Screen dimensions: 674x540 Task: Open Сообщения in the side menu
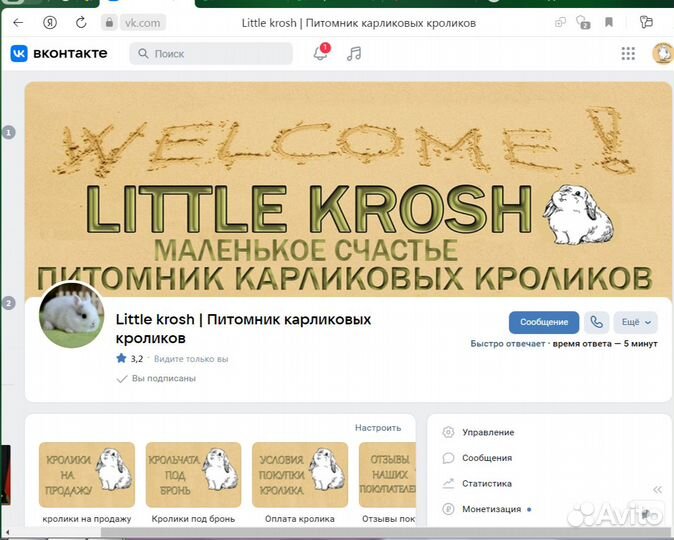487,458
